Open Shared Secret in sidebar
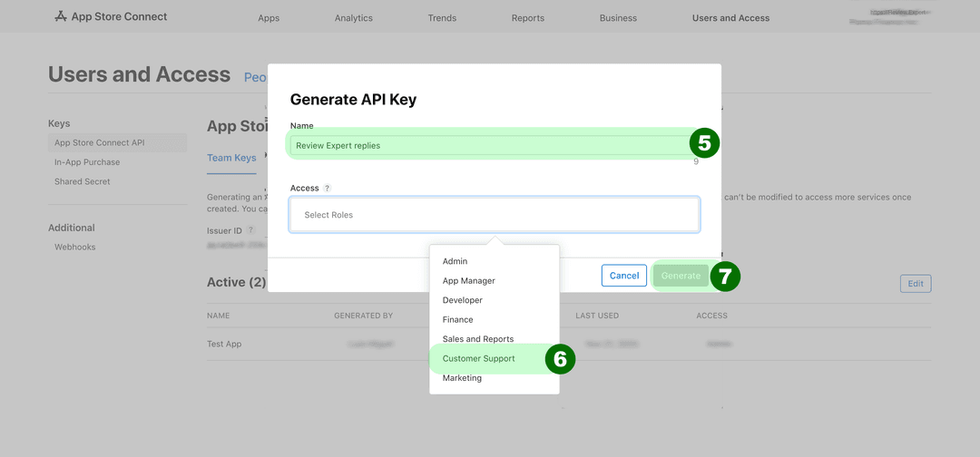 pyautogui.click(x=82, y=181)
